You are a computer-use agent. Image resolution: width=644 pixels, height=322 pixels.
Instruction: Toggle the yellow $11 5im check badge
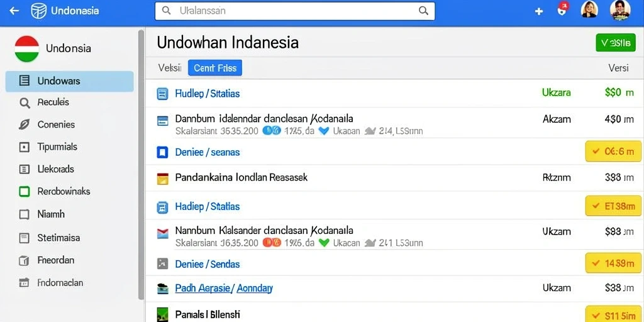pyautogui.click(x=613, y=314)
